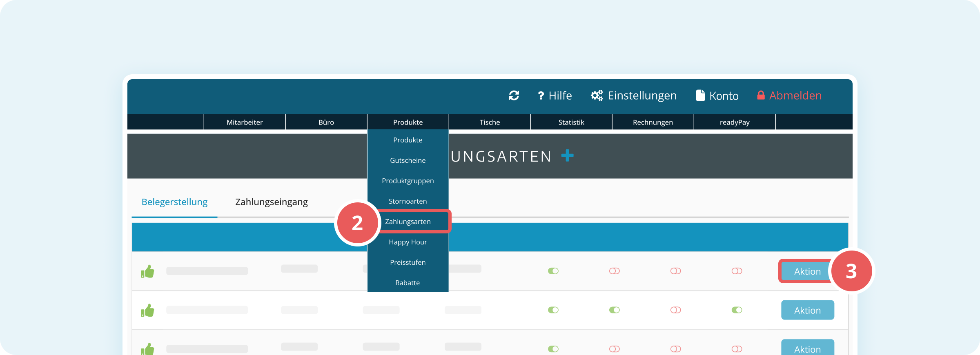Image resolution: width=980 pixels, height=355 pixels.
Task: Click the Aktion button in the first row
Action: click(807, 271)
